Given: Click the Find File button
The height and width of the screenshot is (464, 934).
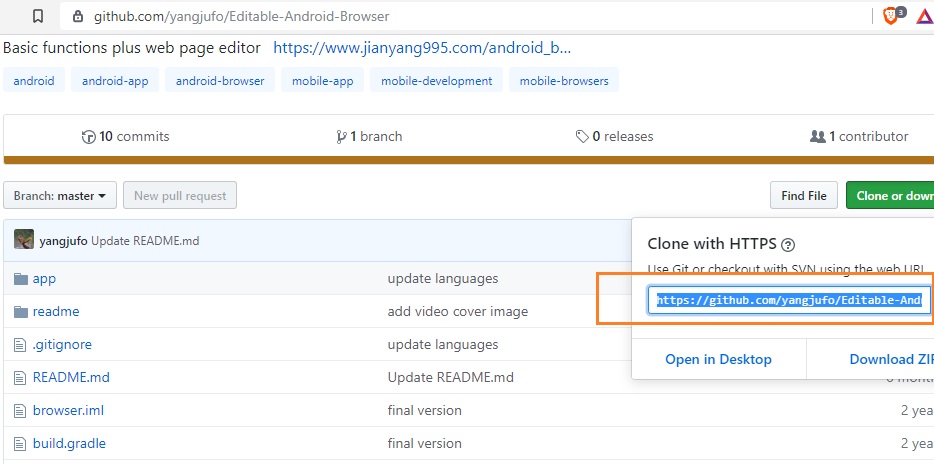Looking at the screenshot, I should click(x=804, y=195).
